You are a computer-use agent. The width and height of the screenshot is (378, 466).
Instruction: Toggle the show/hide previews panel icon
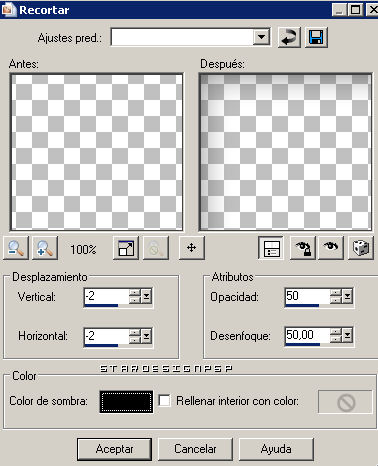click(271, 248)
